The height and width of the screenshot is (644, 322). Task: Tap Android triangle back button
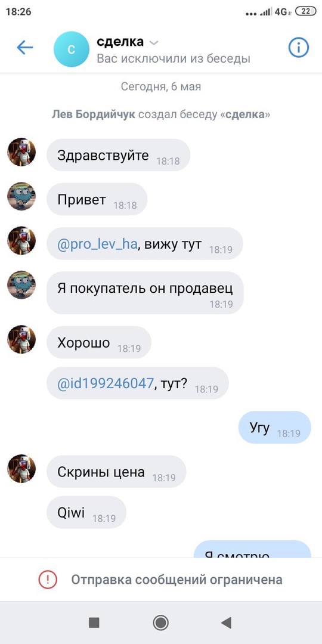pyautogui.click(x=227, y=623)
